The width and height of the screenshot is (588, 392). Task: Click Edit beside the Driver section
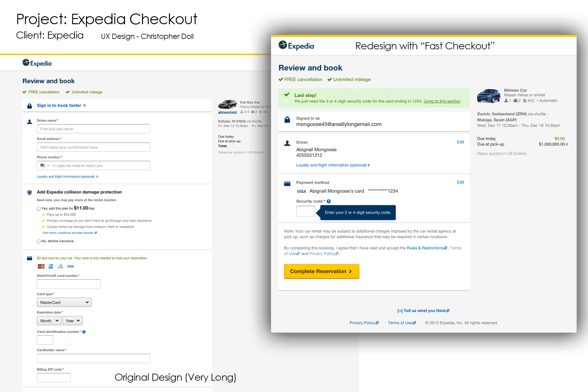point(461,142)
